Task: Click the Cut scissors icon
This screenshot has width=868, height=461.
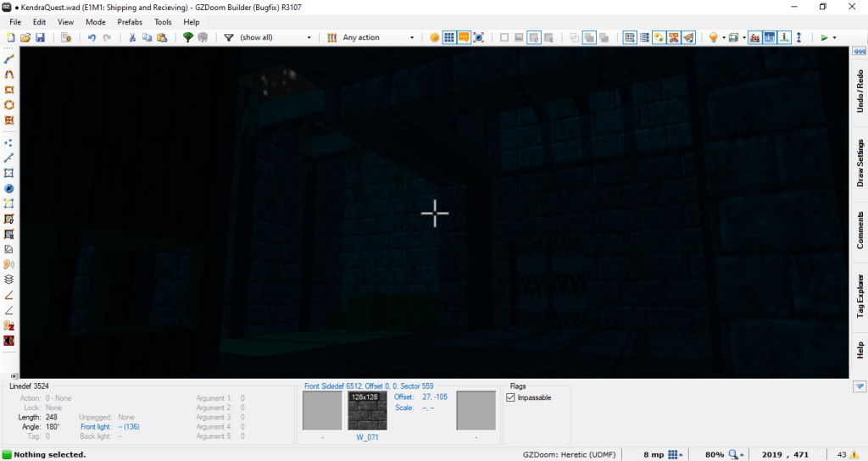Action: tap(132, 37)
